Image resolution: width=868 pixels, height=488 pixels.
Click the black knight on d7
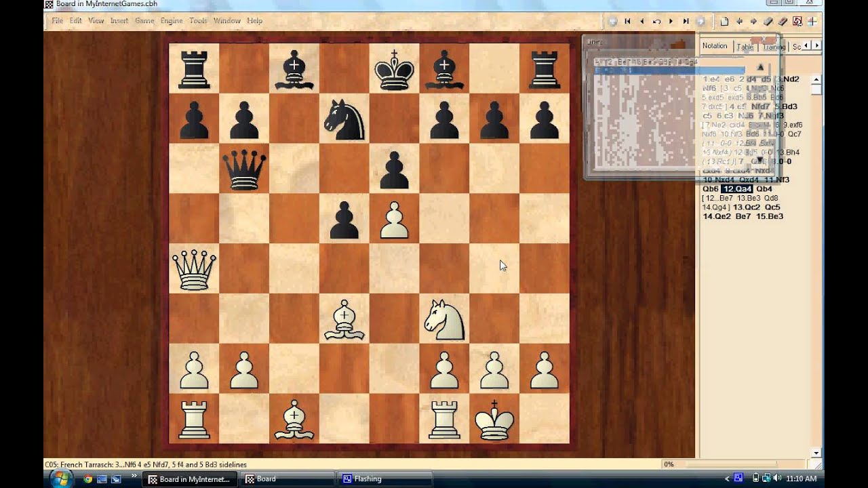[x=344, y=119]
